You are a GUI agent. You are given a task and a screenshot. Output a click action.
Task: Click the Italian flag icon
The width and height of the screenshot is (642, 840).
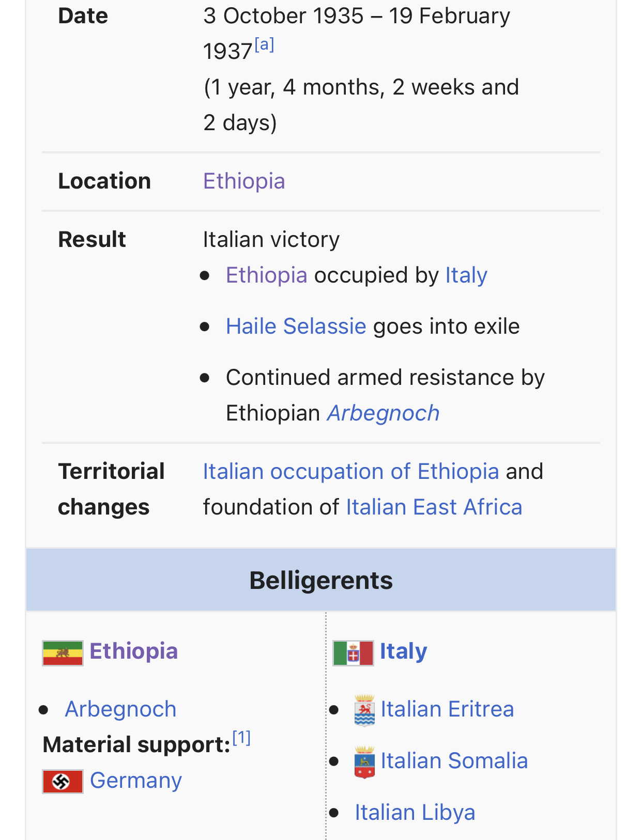353,653
